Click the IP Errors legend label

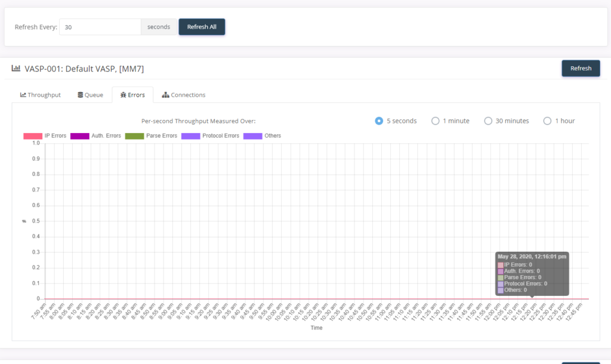click(x=55, y=135)
